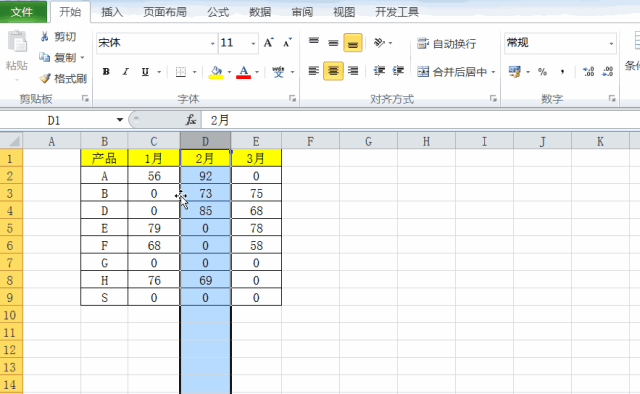Click the formula bar showing 2月
The width and height of the screenshot is (640, 394).
pyautogui.click(x=420, y=120)
